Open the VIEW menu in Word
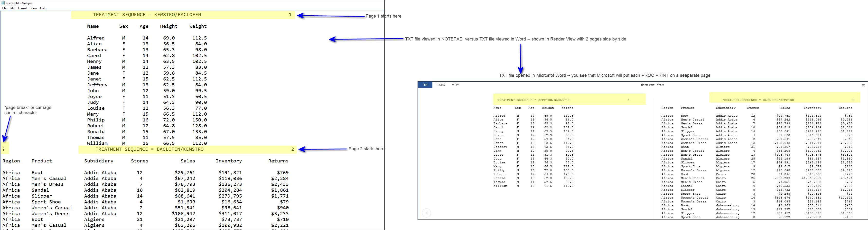This screenshot has width=868, height=230. pyautogui.click(x=455, y=85)
